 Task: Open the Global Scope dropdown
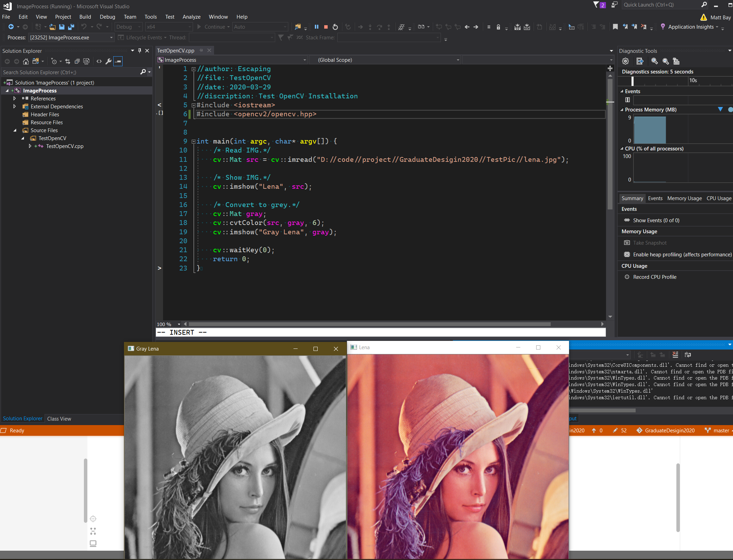tap(385, 60)
